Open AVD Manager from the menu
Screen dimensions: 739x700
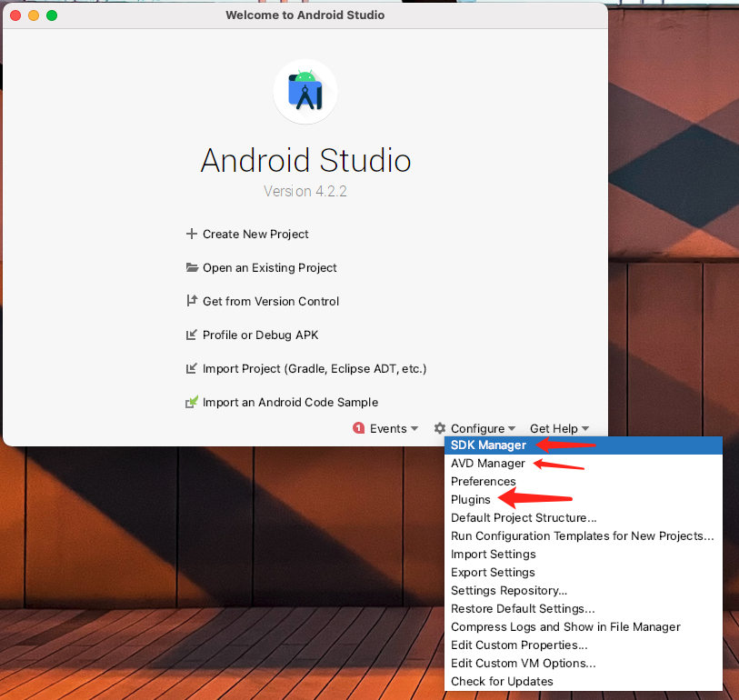[x=583, y=464]
